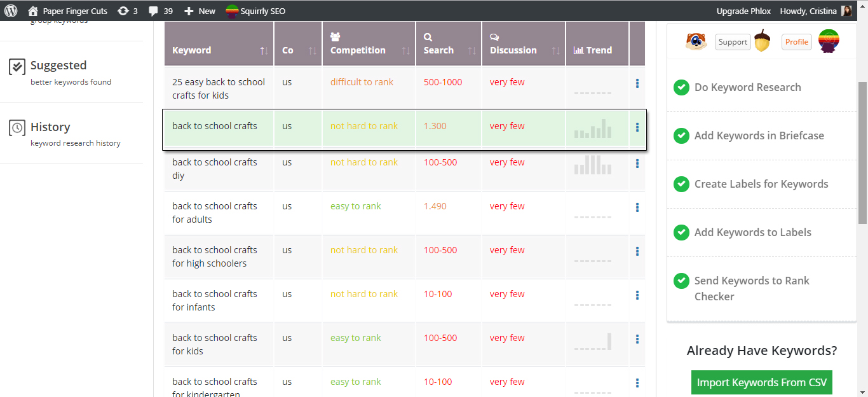Click the acorn icon beside Support
Viewport: 868px width, 397px height.
click(763, 41)
